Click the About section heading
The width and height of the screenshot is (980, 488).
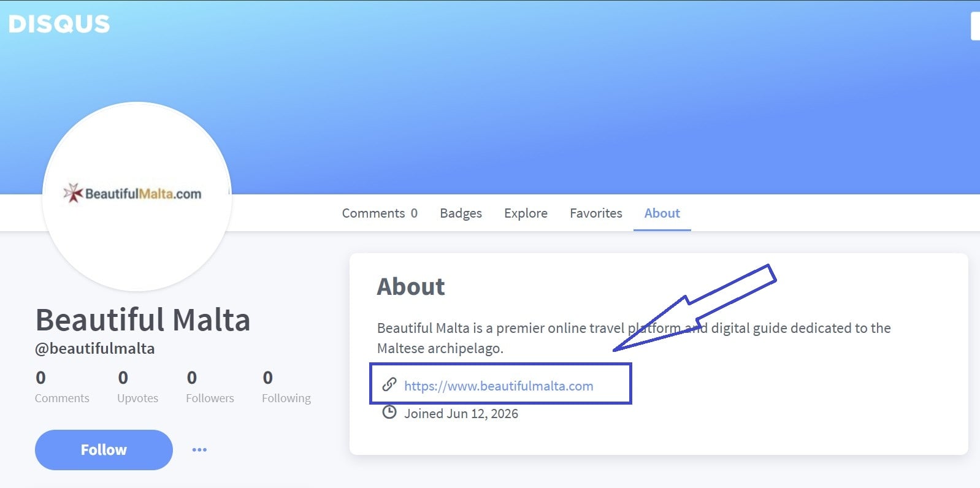(x=411, y=286)
